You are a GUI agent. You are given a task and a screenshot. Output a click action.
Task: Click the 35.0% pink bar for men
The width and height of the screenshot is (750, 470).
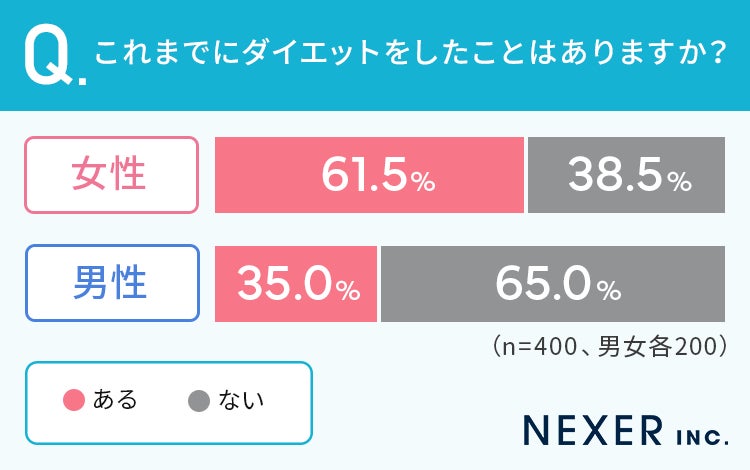point(296,284)
